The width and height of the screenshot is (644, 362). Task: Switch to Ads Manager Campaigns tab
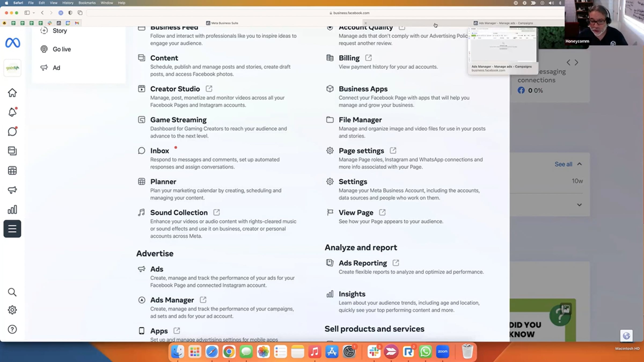pos(503,23)
